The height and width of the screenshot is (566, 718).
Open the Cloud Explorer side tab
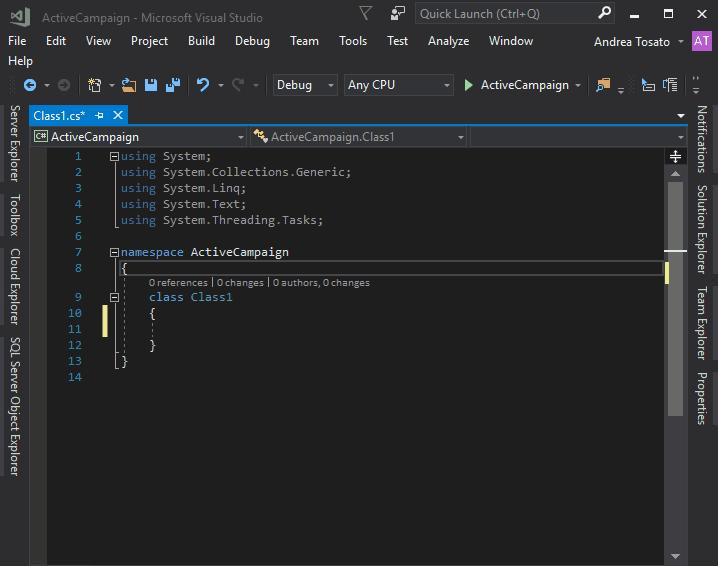coord(15,287)
